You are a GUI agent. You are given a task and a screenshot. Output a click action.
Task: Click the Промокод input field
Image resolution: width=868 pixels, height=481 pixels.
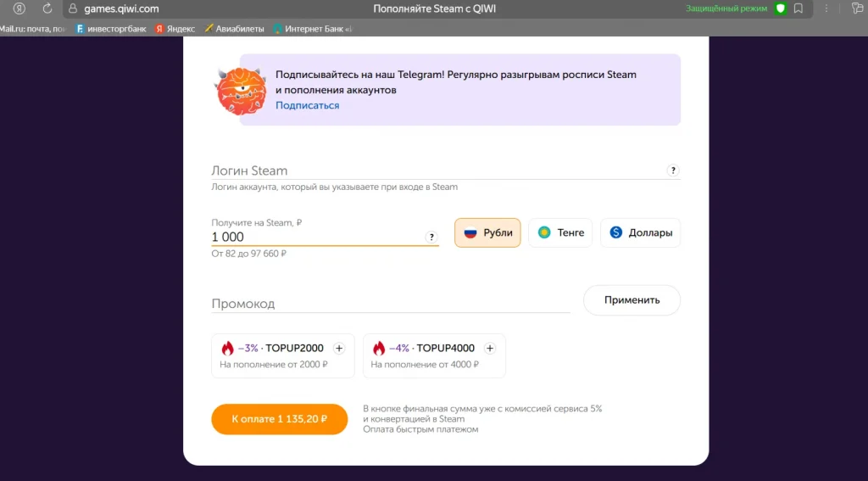[x=391, y=304]
